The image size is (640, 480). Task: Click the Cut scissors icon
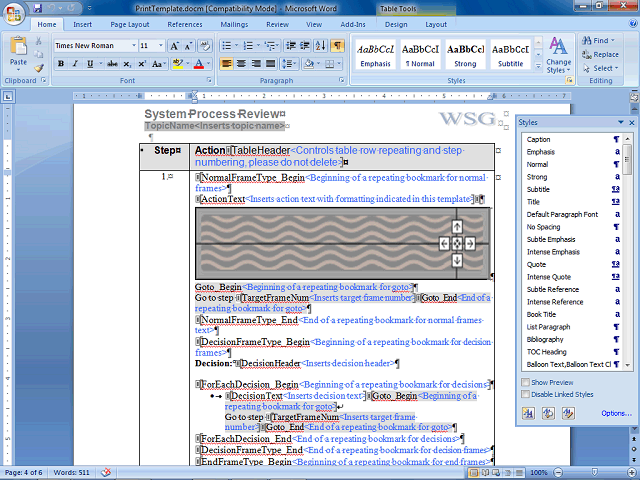(39, 41)
